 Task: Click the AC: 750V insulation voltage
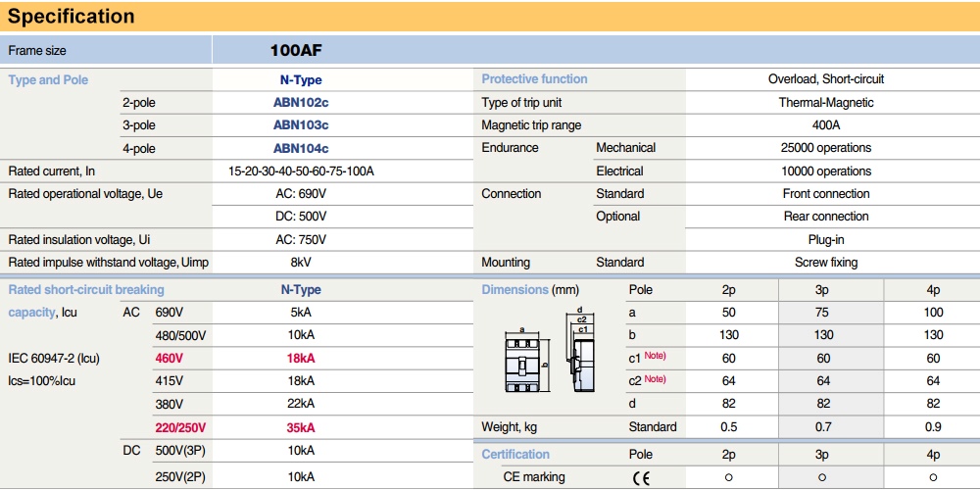coord(301,239)
